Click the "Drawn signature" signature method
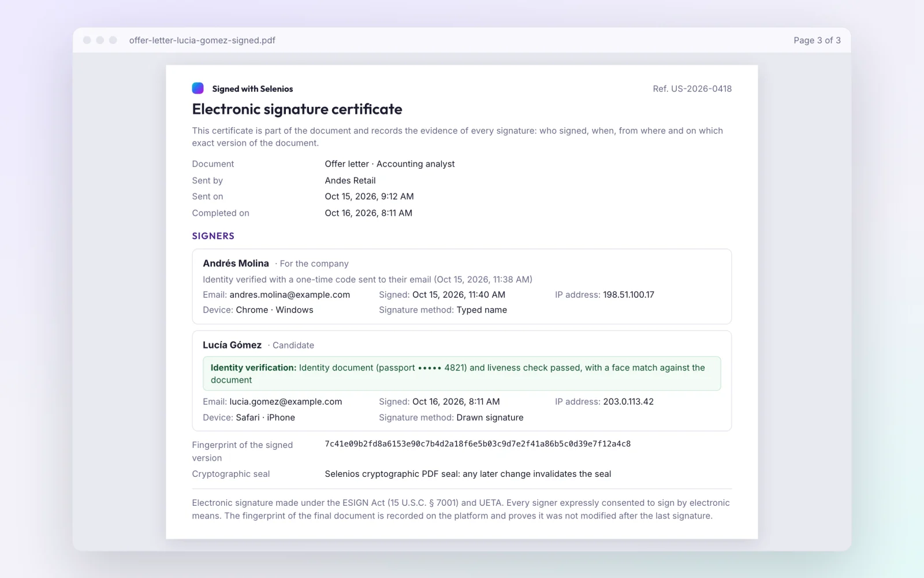The width and height of the screenshot is (924, 578). [490, 417]
